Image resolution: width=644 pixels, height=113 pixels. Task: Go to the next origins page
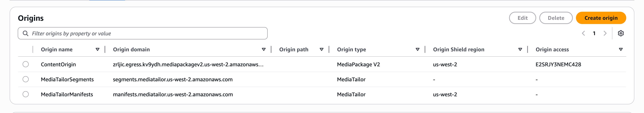coord(605,33)
